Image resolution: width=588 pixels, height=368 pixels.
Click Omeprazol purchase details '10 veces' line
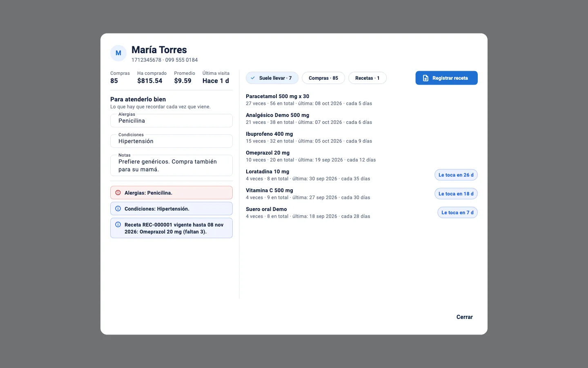[311, 160]
